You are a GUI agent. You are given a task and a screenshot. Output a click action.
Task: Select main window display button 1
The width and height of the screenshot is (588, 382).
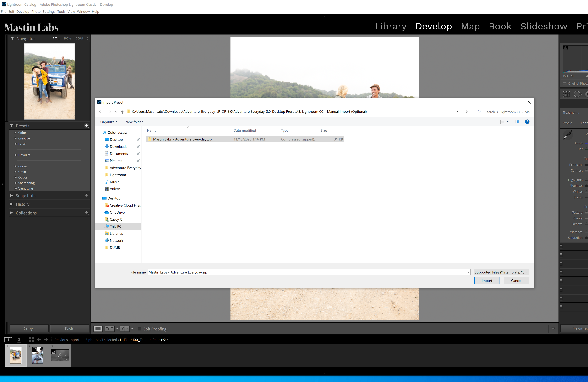[8, 339]
